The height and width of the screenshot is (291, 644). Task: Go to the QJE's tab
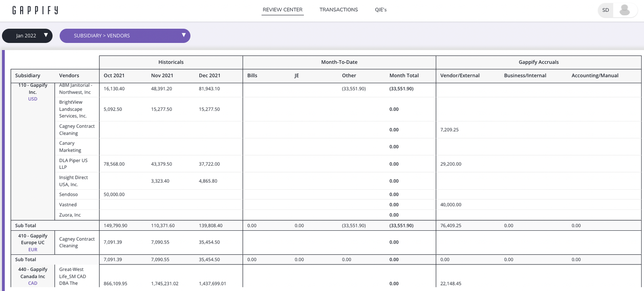tap(381, 10)
